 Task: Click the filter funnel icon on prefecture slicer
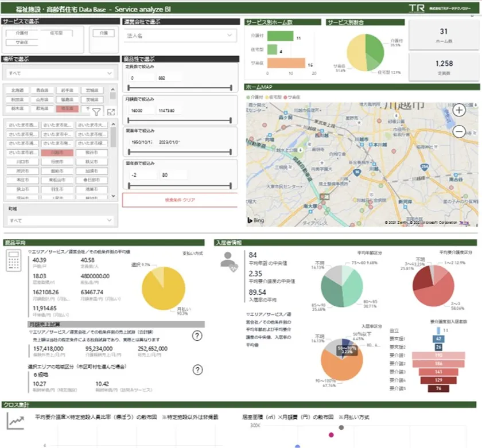click(96, 112)
